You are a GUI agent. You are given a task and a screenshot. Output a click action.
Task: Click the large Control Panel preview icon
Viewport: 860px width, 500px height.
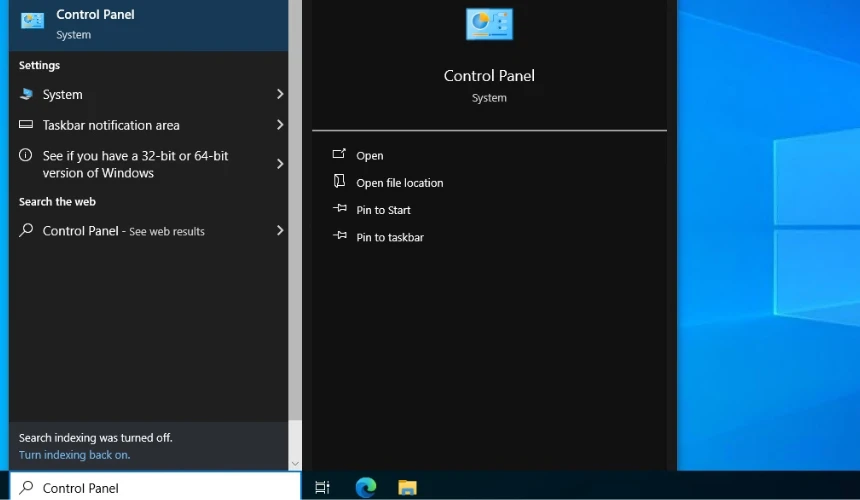coord(489,24)
